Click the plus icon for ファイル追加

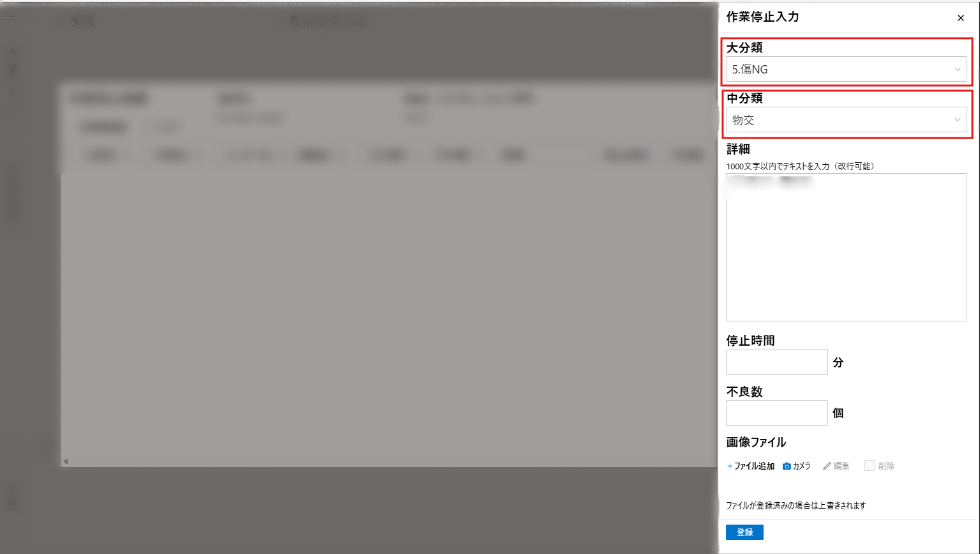point(730,466)
